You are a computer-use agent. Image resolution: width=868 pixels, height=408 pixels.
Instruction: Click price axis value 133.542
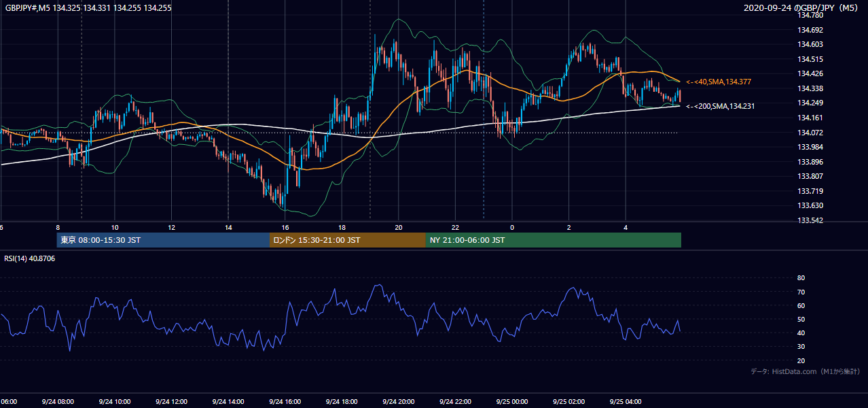click(810, 220)
